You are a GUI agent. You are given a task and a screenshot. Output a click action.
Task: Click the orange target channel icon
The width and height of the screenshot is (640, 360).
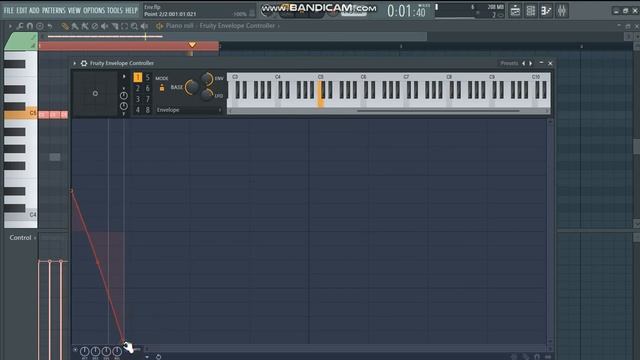160,26
